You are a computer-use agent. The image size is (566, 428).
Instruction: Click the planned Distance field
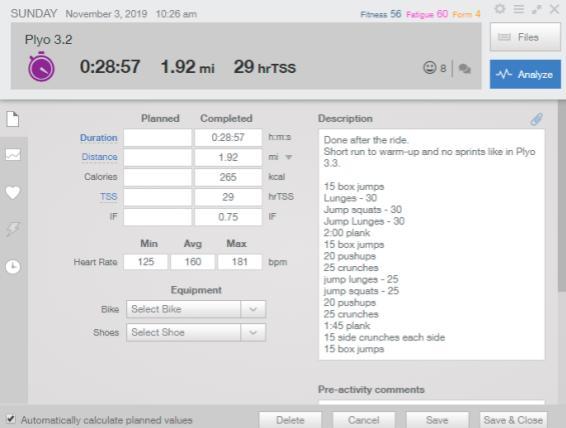157,157
